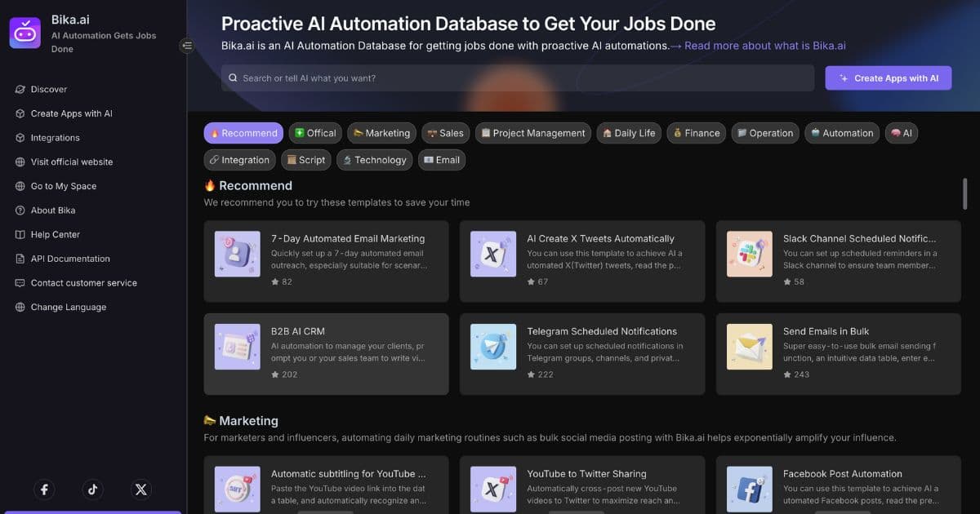Switch to the Project Management tab
Image resolution: width=980 pixels, height=514 pixels.
[x=532, y=133]
